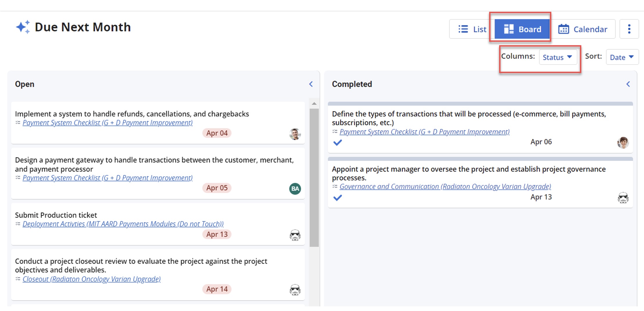Open the Closeout Radiaton Oncology link

point(92,279)
